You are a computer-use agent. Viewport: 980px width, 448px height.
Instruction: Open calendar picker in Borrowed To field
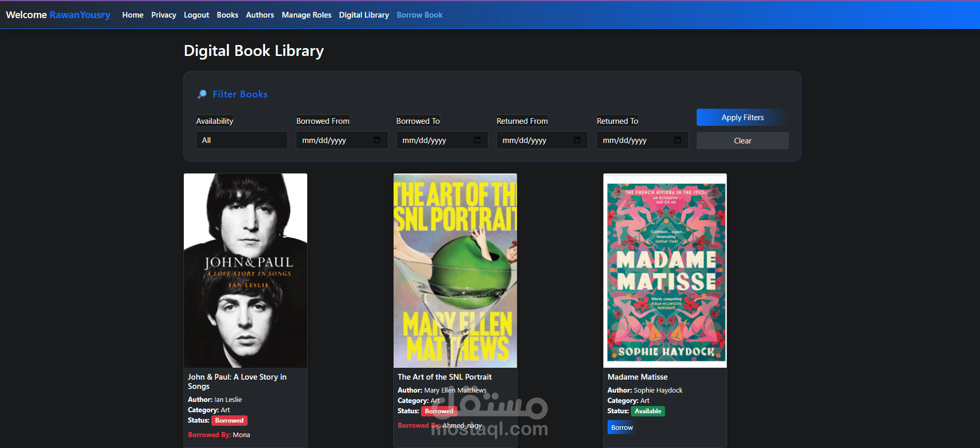(x=477, y=140)
